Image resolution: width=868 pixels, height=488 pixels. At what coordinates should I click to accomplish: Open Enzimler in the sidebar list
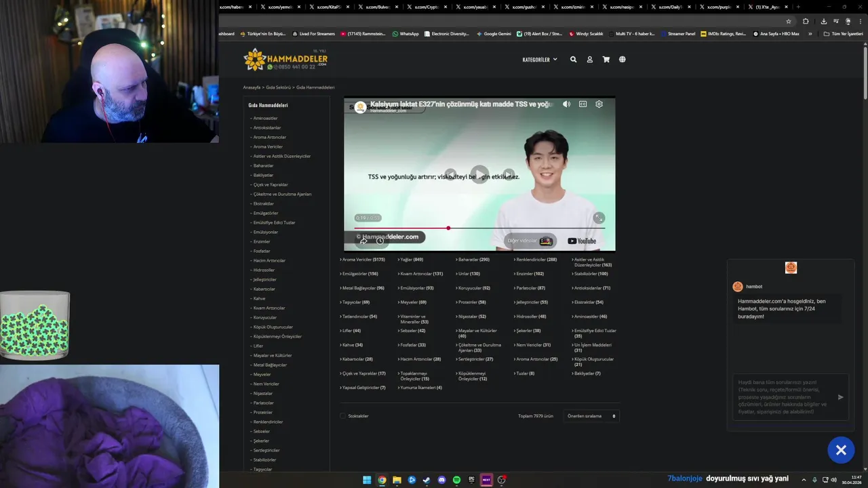[x=261, y=241]
